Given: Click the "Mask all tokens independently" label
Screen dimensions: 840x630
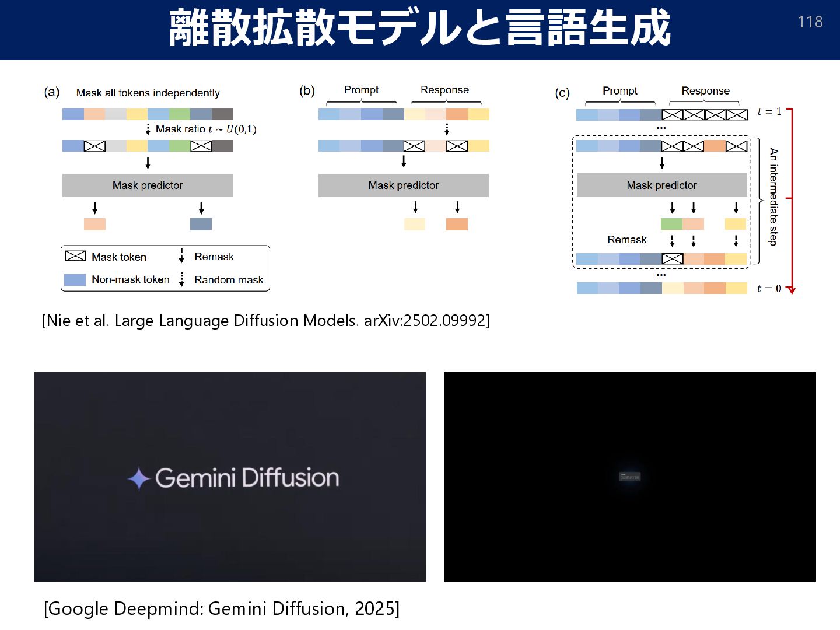Looking at the screenshot, I should [148, 93].
